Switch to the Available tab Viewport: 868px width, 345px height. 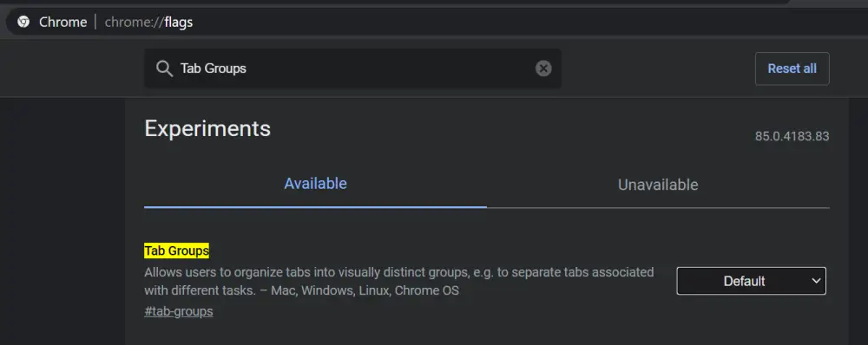click(316, 184)
